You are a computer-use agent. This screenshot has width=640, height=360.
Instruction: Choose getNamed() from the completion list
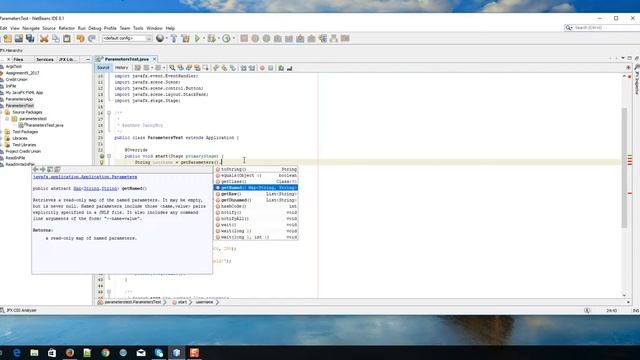pos(256,188)
